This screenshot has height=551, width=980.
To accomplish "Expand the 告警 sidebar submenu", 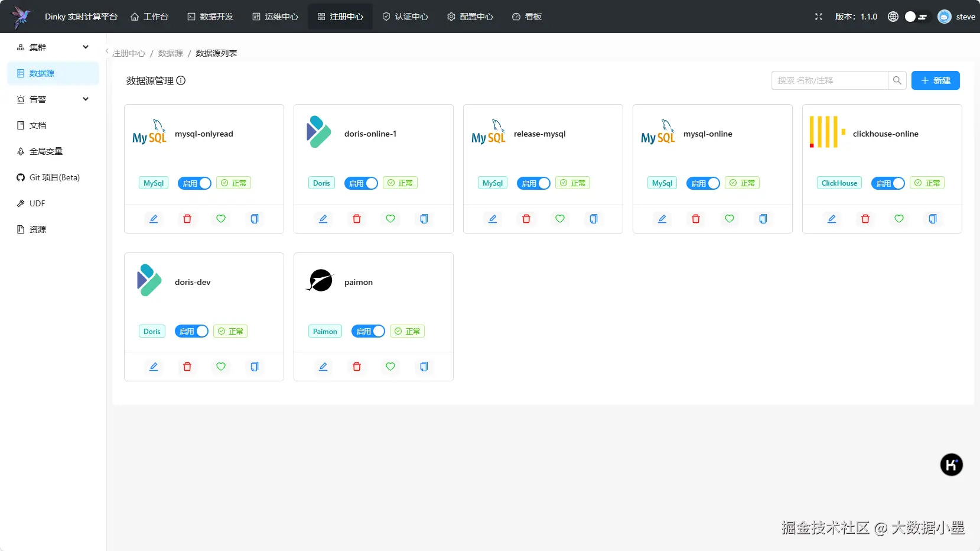I will (x=53, y=99).
